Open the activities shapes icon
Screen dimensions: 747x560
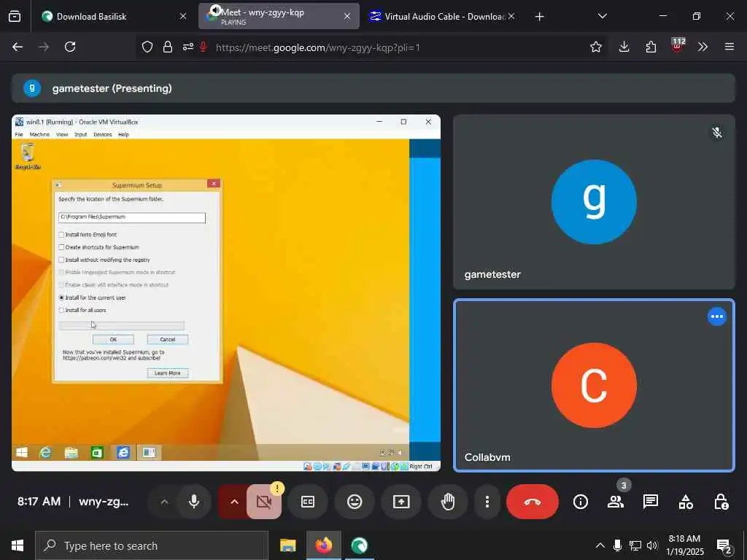pyautogui.click(x=686, y=502)
